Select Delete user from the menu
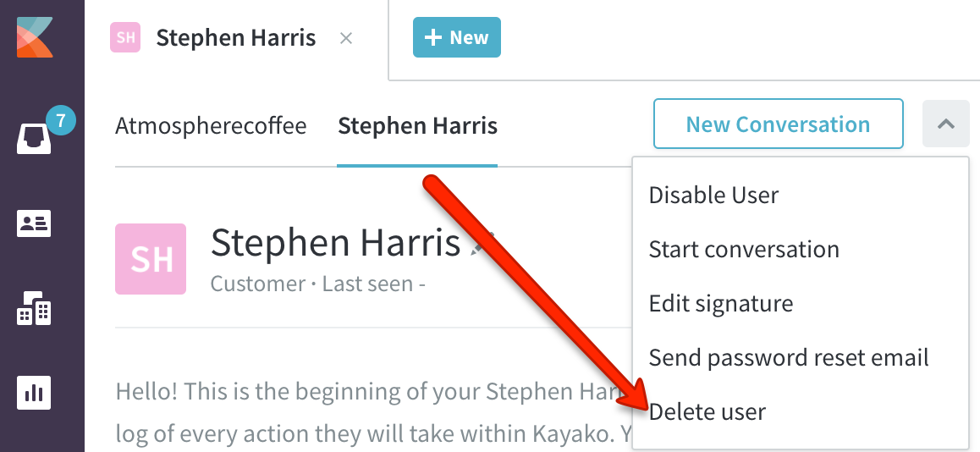 pyautogui.click(x=707, y=412)
